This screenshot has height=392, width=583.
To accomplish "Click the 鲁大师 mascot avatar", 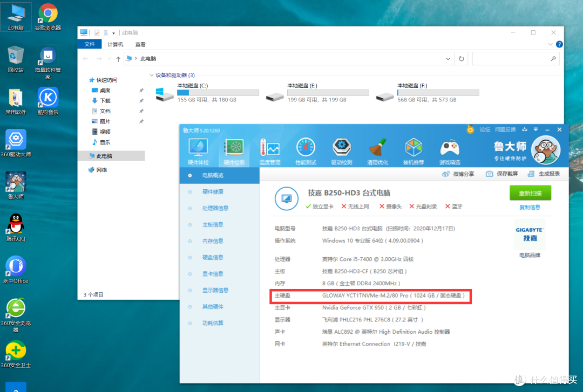I will (x=545, y=150).
